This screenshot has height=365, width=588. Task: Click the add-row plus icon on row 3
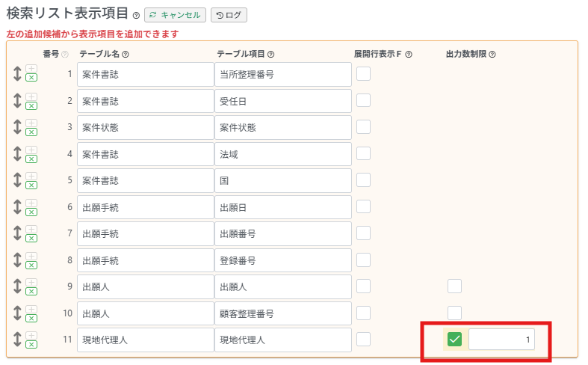31,123
